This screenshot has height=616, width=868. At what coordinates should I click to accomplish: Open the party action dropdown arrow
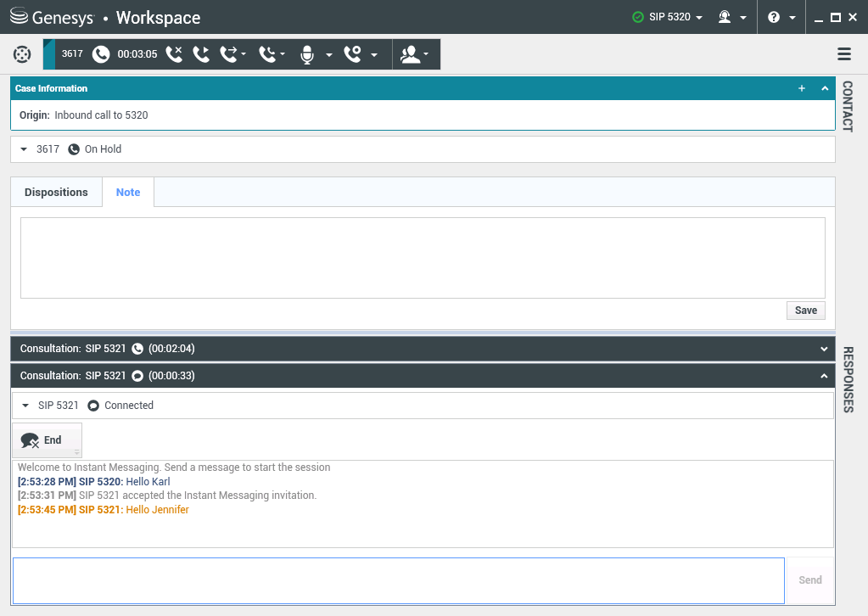pos(426,53)
